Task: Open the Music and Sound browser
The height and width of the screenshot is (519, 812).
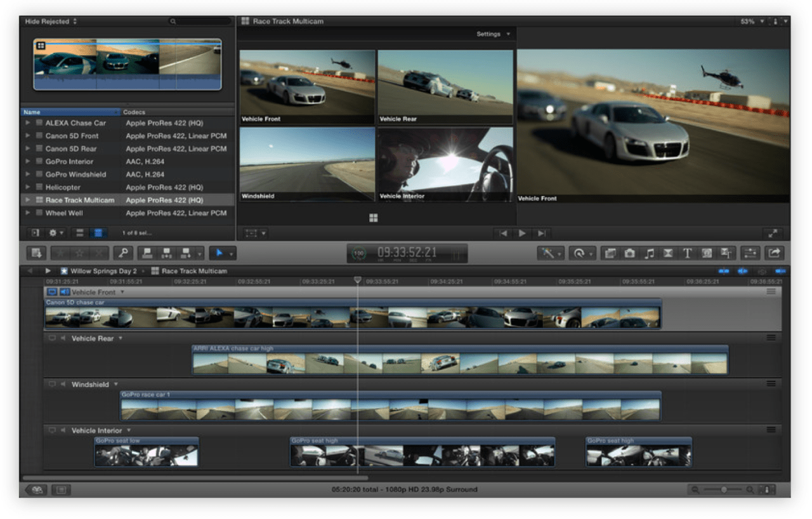Action: click(x=648, y=253)
